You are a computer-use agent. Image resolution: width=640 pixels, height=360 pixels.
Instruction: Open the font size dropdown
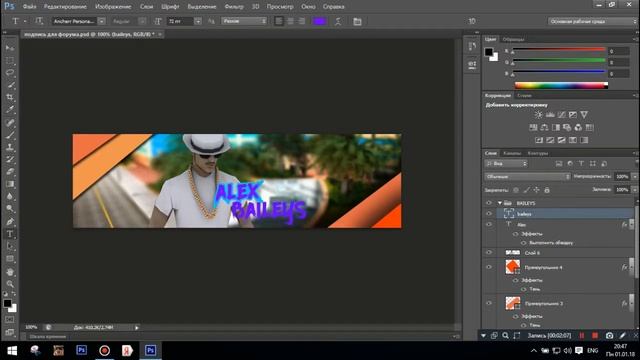198,21
